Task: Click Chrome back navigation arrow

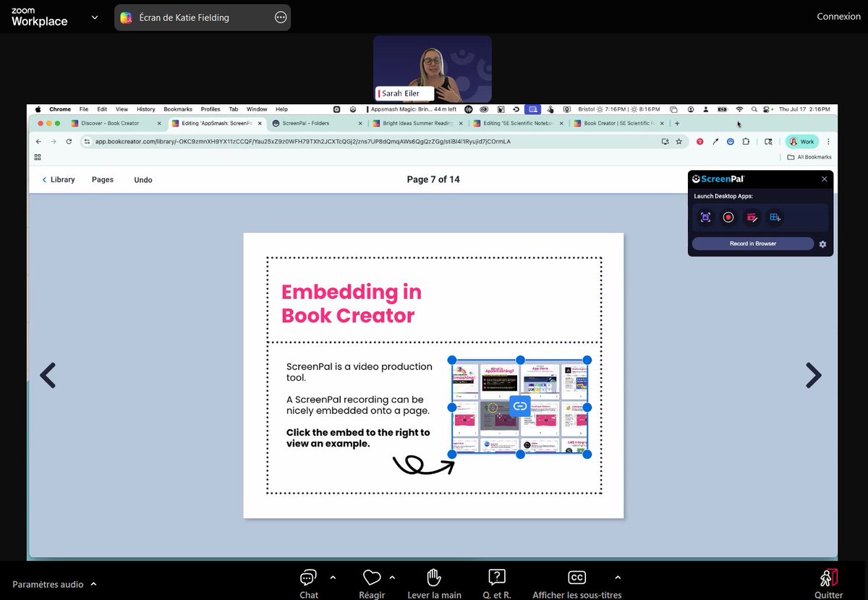Action: (38, 141)
